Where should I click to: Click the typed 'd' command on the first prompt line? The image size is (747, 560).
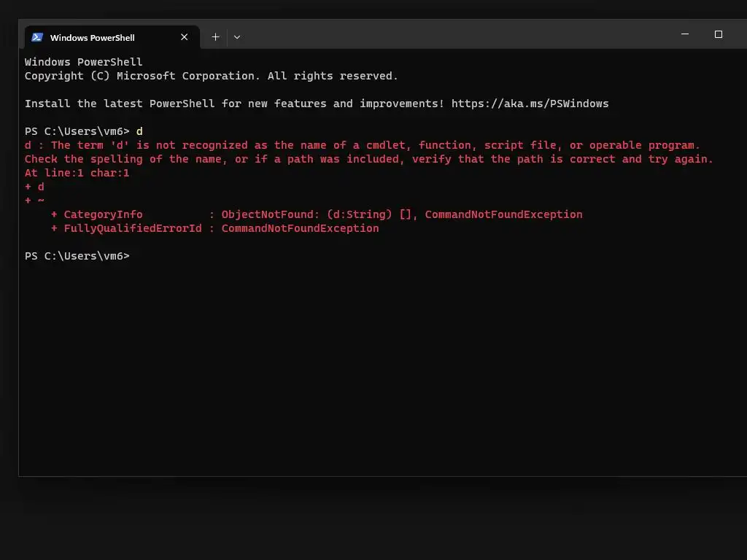(139, 131)
